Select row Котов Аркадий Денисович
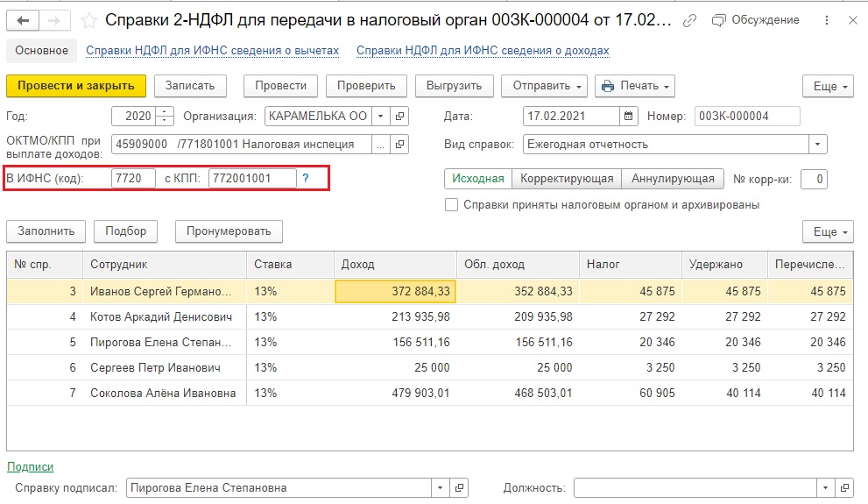Screen dimensions: 868x504 [429, 316]
